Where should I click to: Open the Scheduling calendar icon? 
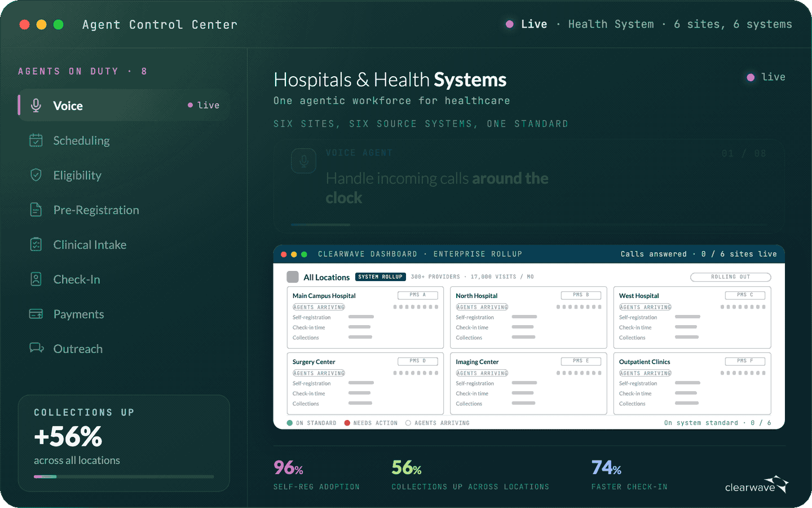36,141
